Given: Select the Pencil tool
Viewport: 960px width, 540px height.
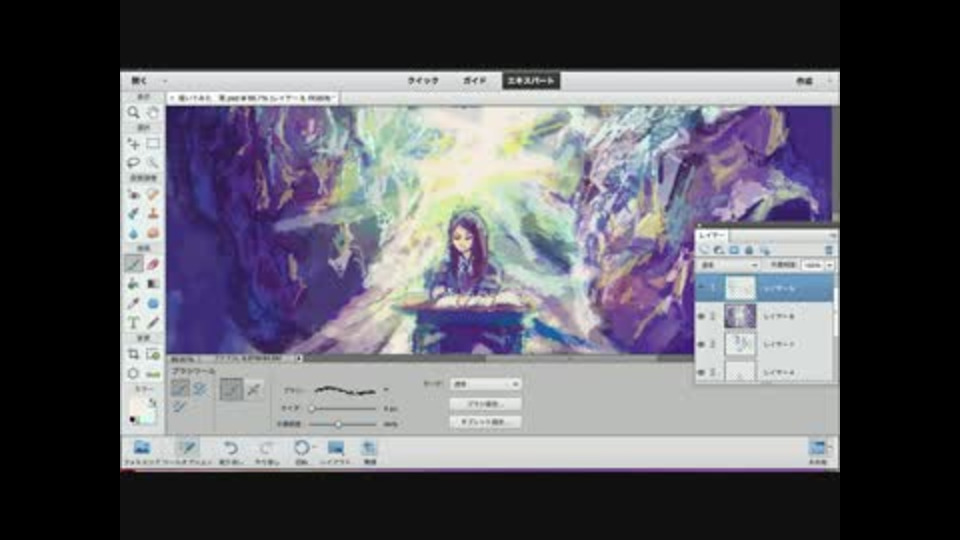Looking at the screenshot, I should point(152,323).
